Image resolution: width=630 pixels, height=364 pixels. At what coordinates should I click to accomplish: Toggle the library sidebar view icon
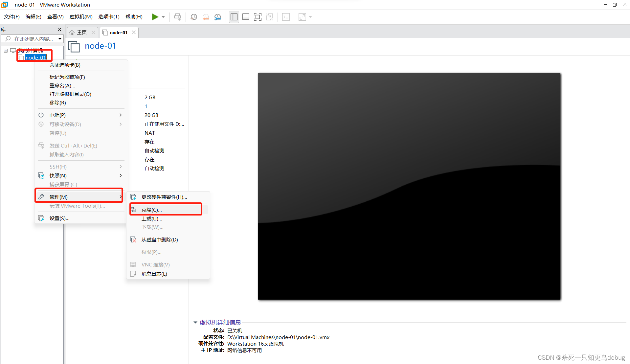click(234, 17)
